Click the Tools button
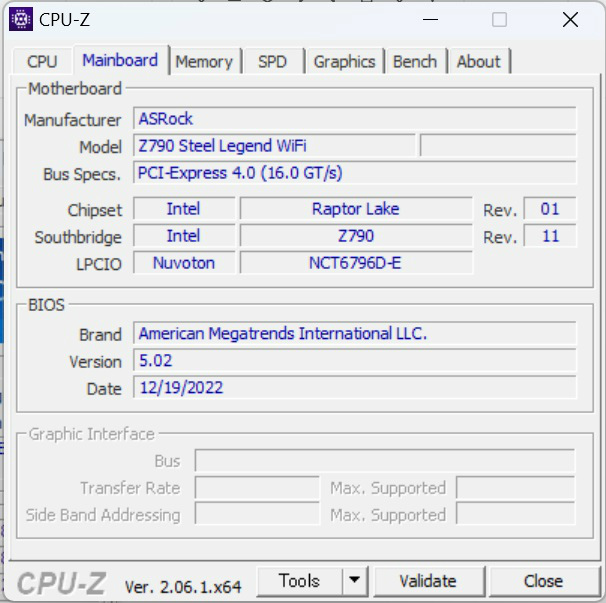The height and width of the screenshot is (603, 606). click(300, 581)
